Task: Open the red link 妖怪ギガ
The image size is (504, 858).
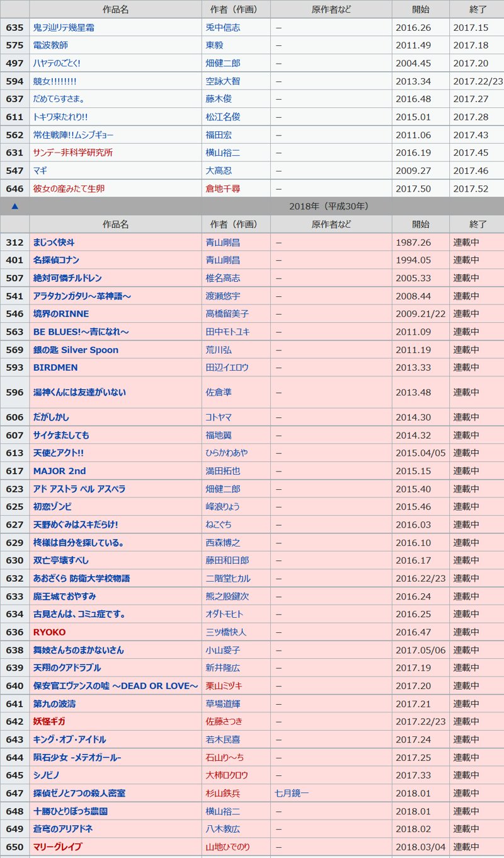Action: (x=49, y=721)
